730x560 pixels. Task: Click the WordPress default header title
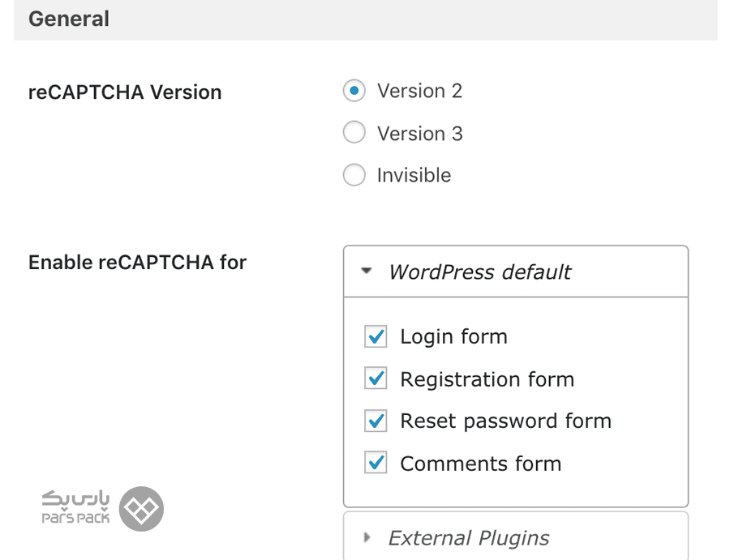point(480,272)
